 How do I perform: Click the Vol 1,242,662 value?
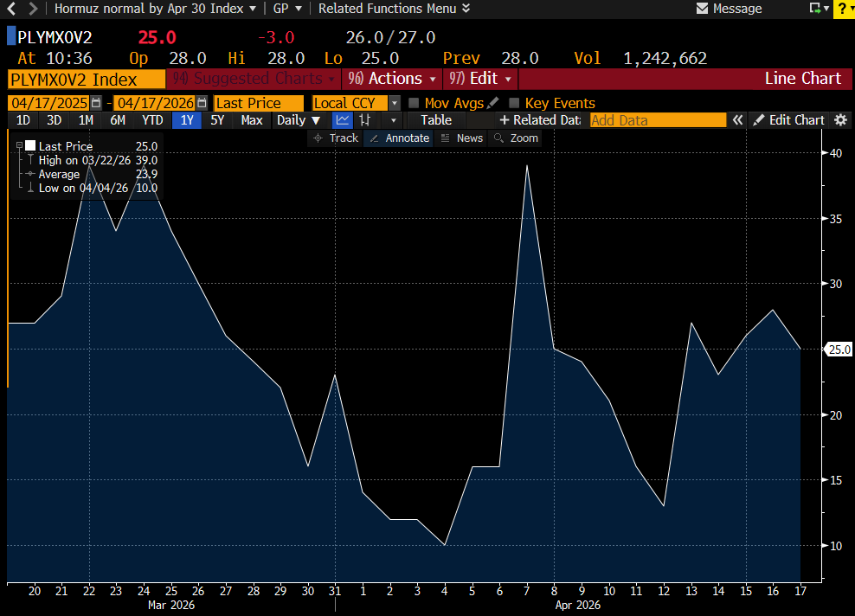coord(665,58)
